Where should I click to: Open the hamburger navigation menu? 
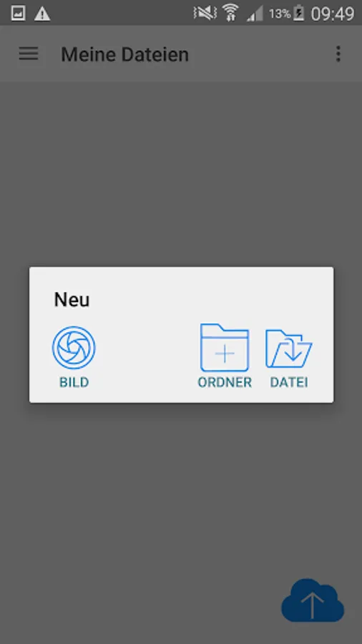tap(29, 54)
